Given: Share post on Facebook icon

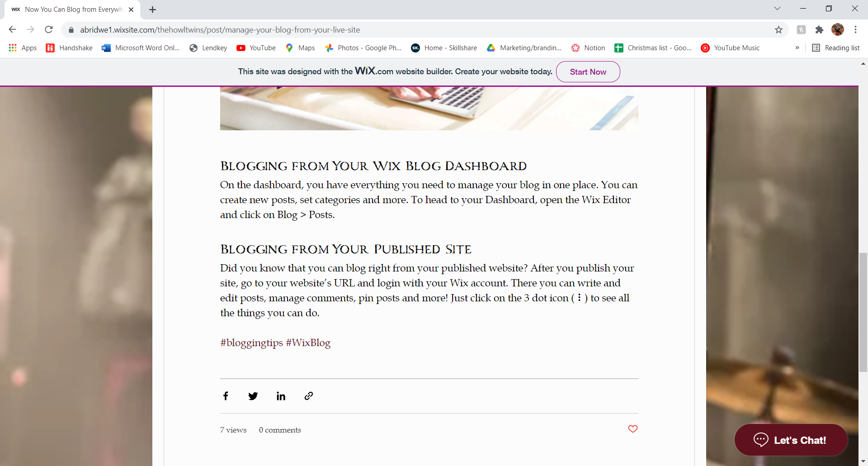Looking at the screenshot, I should (226, 396).
